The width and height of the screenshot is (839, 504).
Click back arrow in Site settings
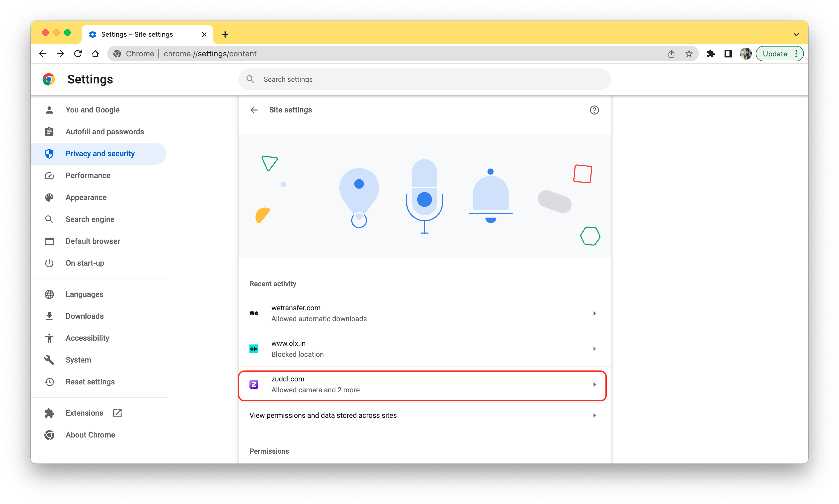coord(254,109)
